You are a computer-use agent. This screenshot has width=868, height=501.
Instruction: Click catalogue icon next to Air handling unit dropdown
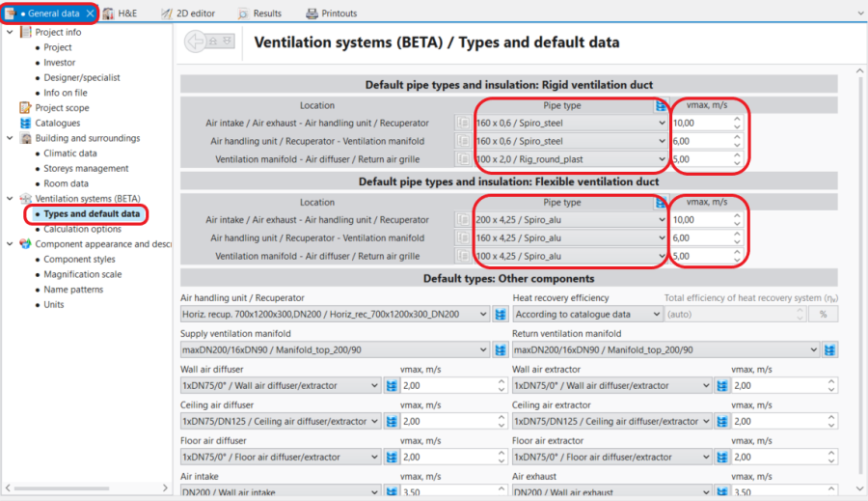tap(501, 314)
